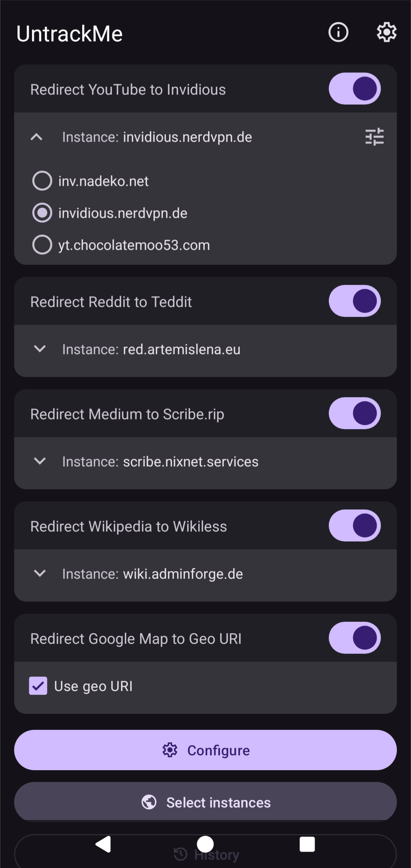Turn off Redirect Reddit to Teddit

pos(355,301)
